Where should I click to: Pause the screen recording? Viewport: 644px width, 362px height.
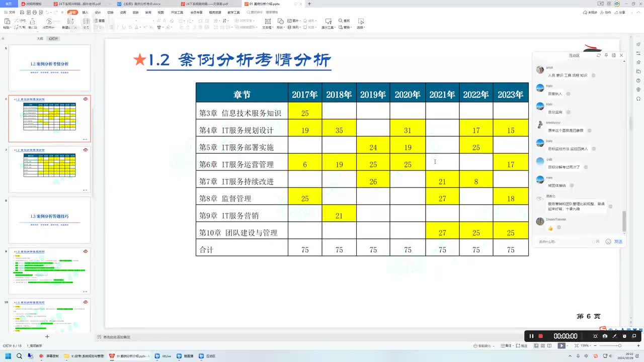(531, 336)
